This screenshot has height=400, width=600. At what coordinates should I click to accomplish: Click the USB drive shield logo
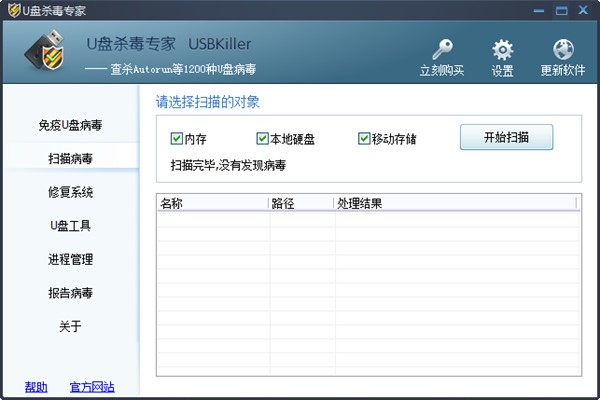tap(45, 50)
